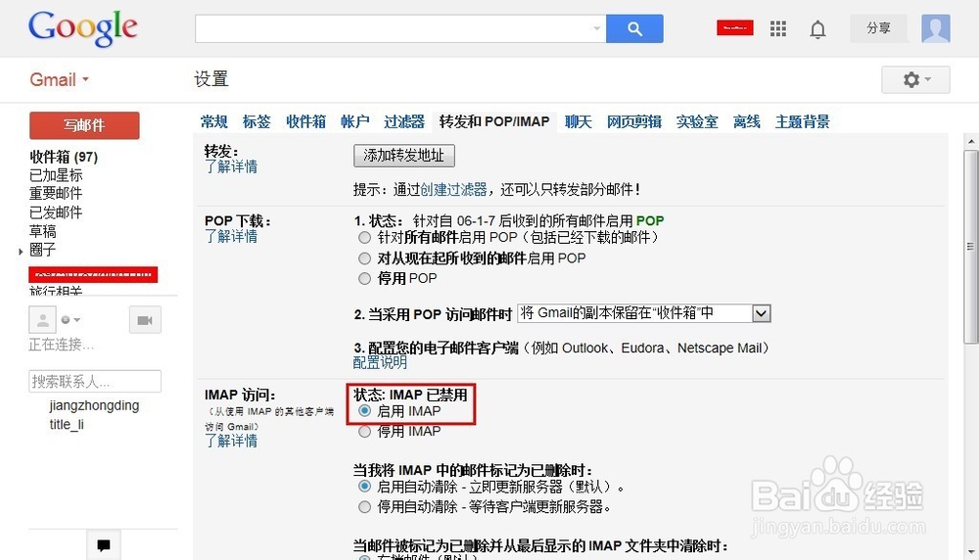
Task: Click the Google search input field
Action: 394,28
